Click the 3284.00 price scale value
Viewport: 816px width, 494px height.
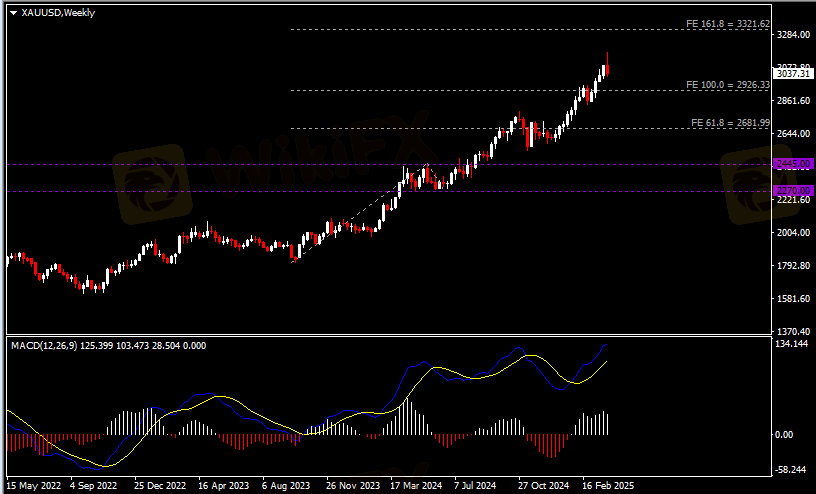(793, 34)
